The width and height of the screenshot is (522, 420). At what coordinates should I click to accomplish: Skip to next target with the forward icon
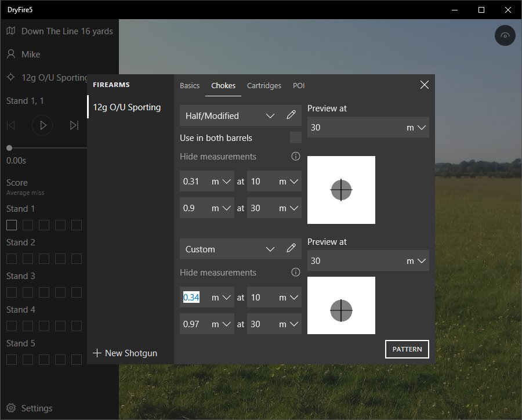pyautogui.click(x=74, y=125)
